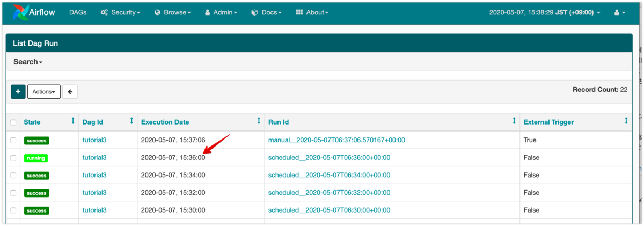Open the Actions dropdown button
Image resolution: width=644 pixels, height=226 pixels.
(x=44, y=92)
